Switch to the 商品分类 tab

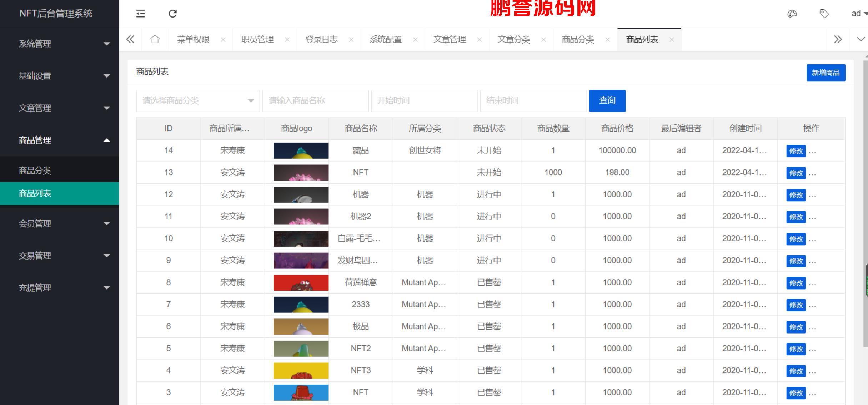tap(578, 39)
